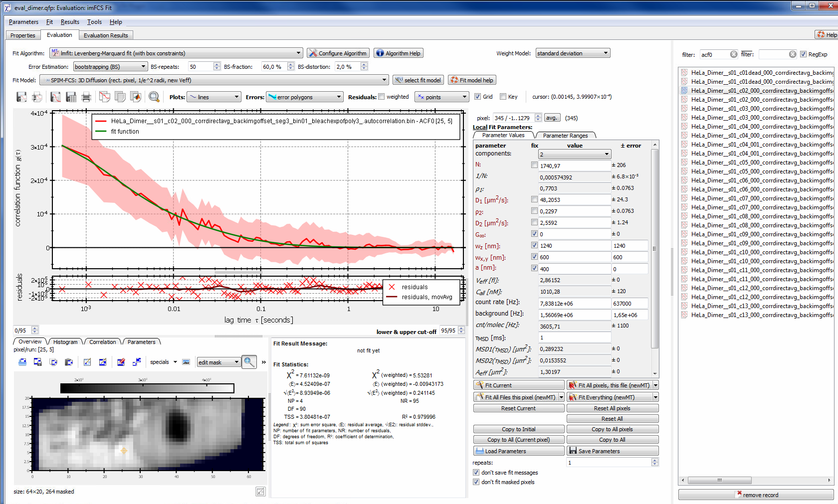Click the acf0 filter input field
Image resolution: width=838 pixels, height=504 pixels.
[714, 54]
